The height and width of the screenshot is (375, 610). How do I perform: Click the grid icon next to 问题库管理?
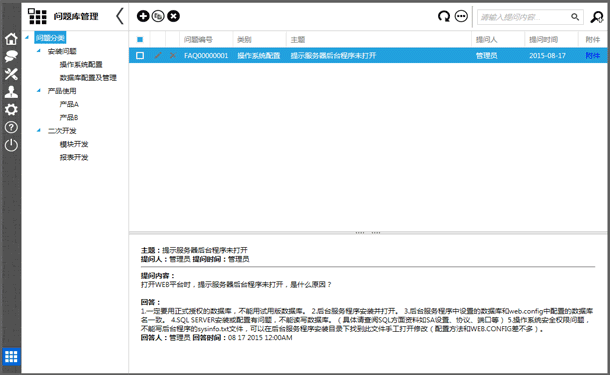point(37,16)
